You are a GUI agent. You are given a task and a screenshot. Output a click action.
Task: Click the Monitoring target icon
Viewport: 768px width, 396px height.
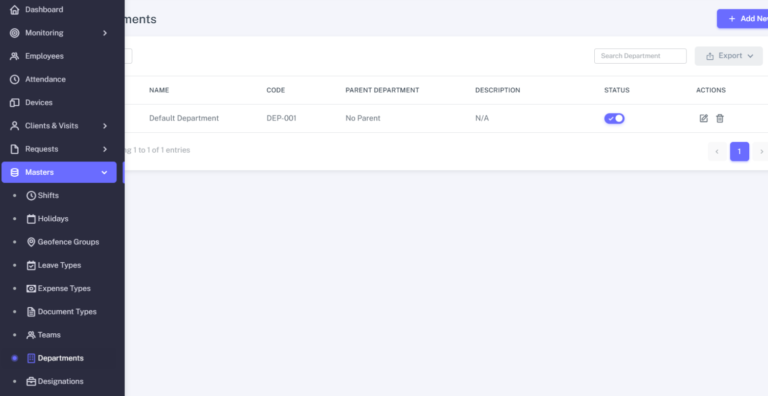coord(15,33)
